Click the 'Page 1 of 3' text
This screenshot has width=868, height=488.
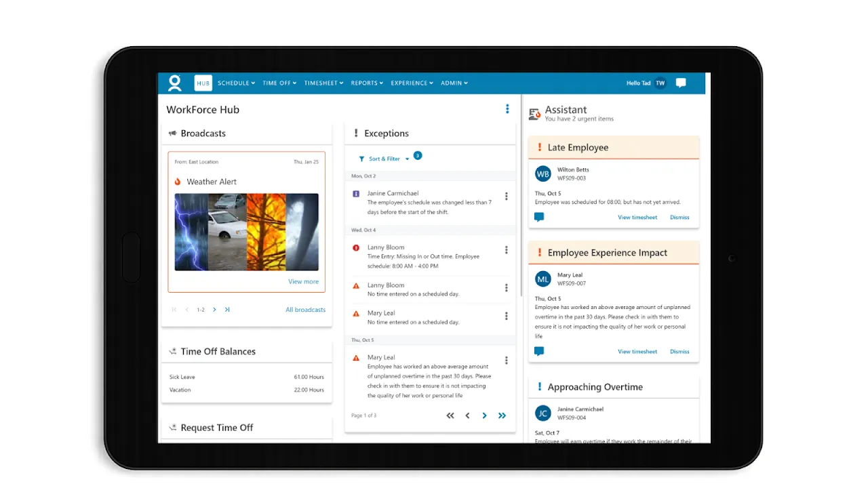point(364,415)
